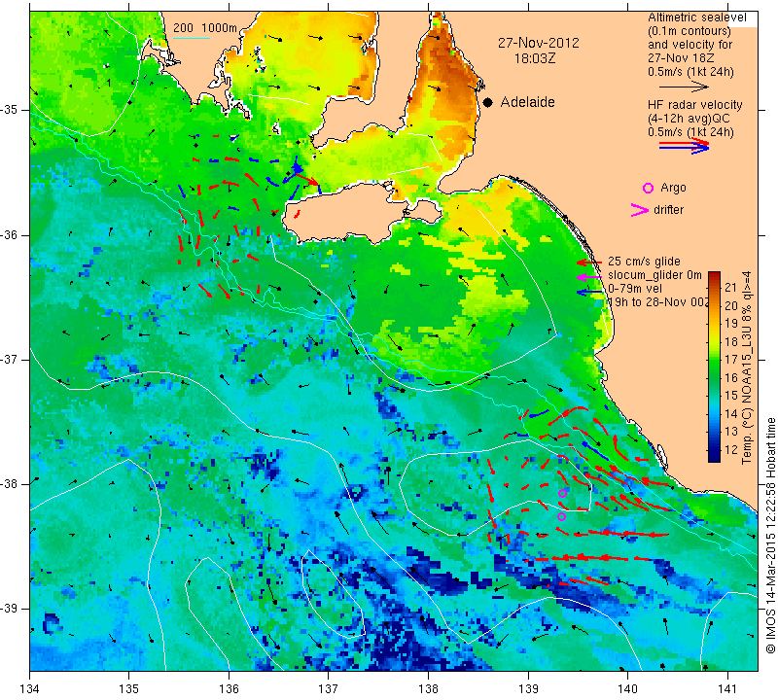Screen dimensions: 778x700
Task: Click the magenta Argo circle in legend
Action: [x=648, y=188]
